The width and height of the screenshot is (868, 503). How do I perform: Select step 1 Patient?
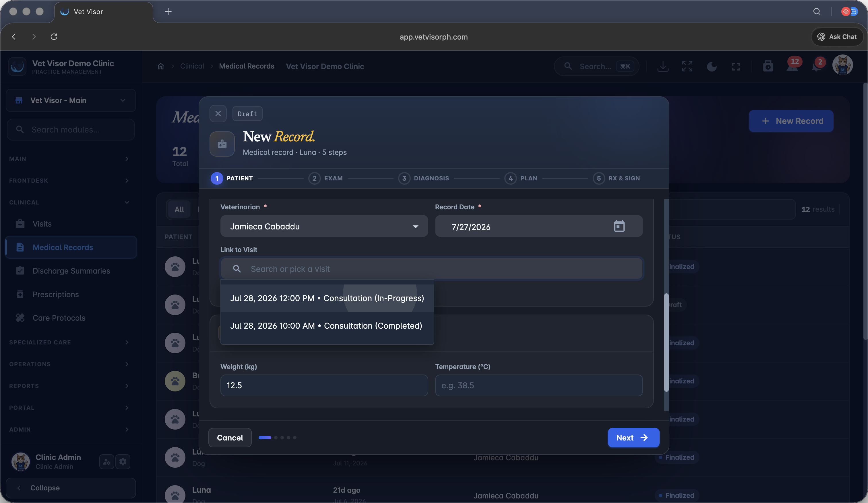coord(232,178)
